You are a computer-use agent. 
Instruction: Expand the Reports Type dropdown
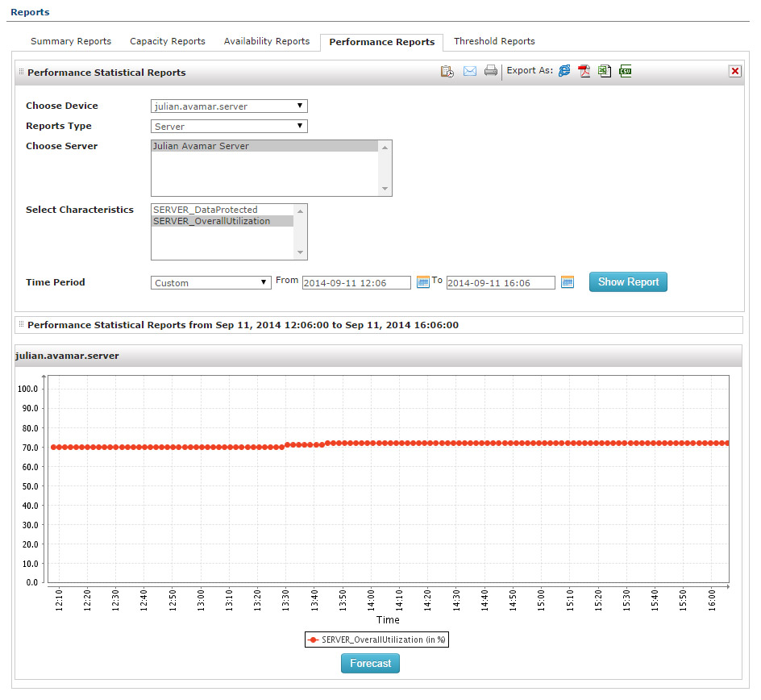point(229,126)
